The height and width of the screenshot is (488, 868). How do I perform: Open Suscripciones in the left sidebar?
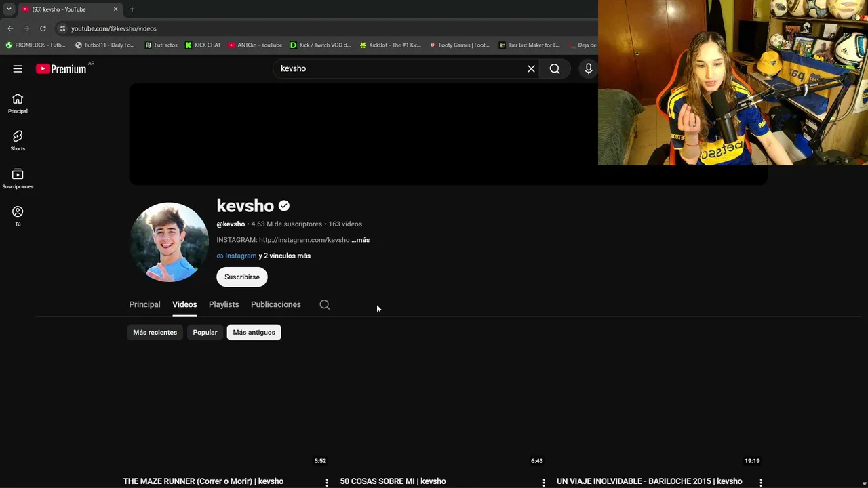coord(18,179)
